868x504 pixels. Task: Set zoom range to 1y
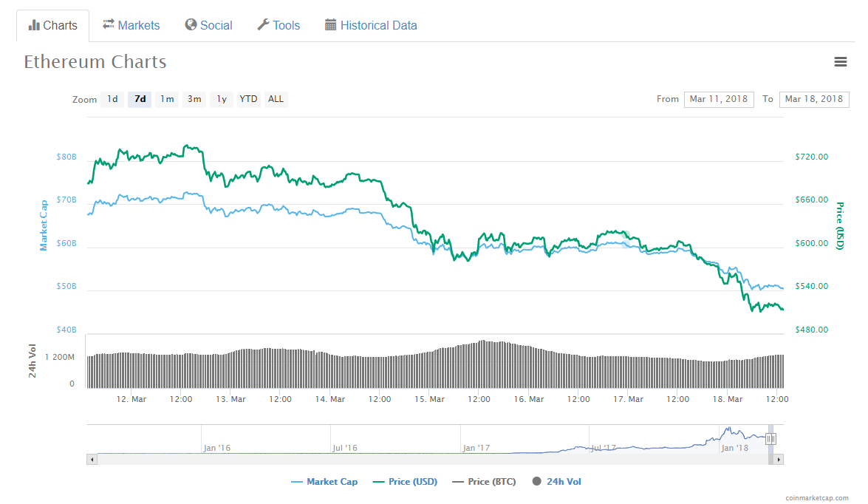tap(222, 99)
